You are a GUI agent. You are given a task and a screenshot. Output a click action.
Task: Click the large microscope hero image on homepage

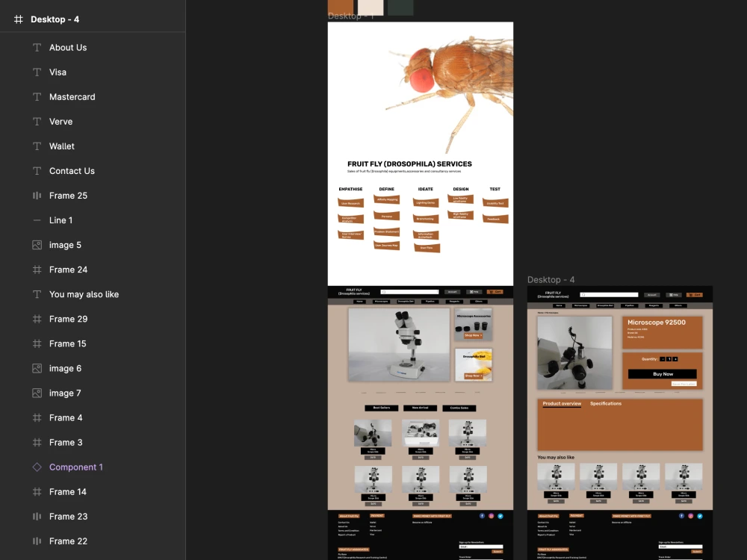tap(399, 344)
